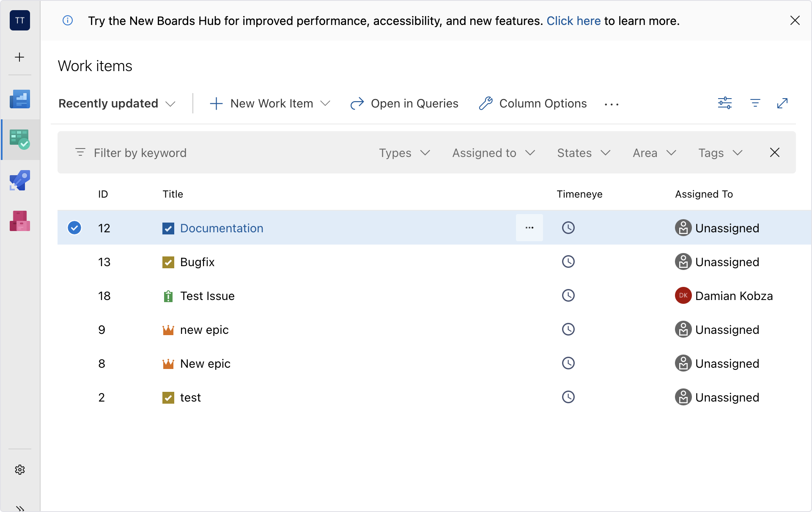Open Column Options with the wrench icon
Image resolution: width=812 pixels, height=512 pixels.
click(x=486, y=103)
